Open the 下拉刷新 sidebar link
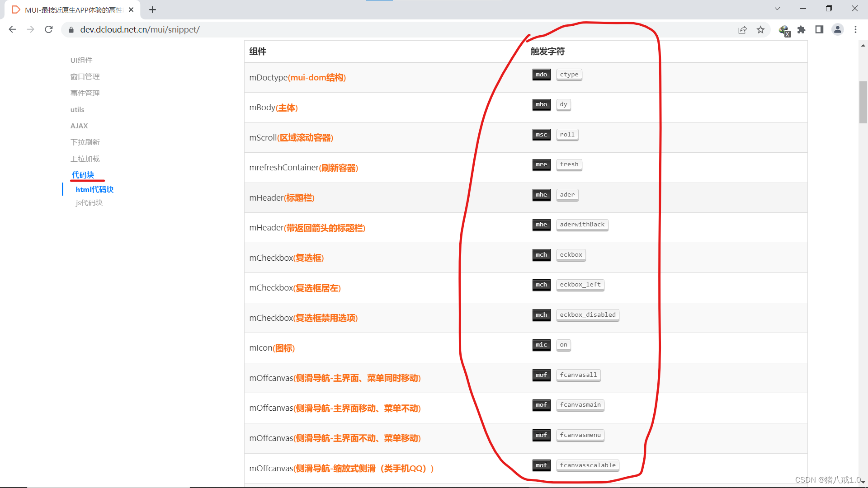Viewport: 868px width, 488px height. point(85,142)
